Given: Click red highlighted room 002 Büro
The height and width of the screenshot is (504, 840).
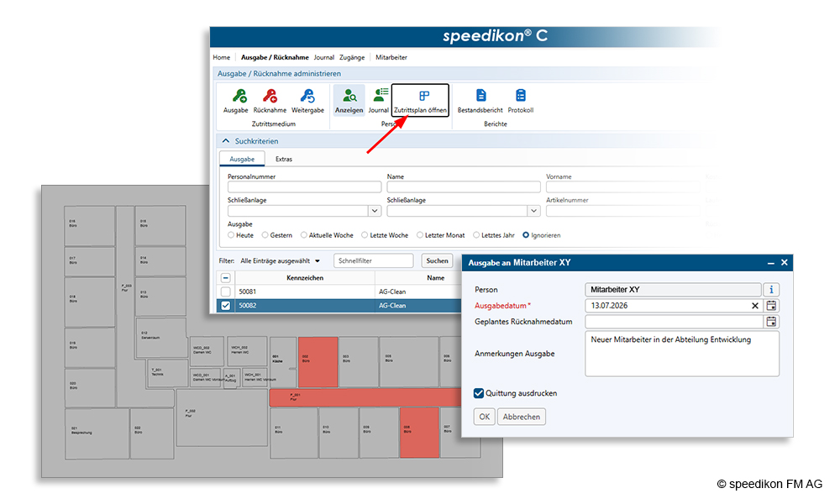Looking at the screenshot, I should point(318,362).
